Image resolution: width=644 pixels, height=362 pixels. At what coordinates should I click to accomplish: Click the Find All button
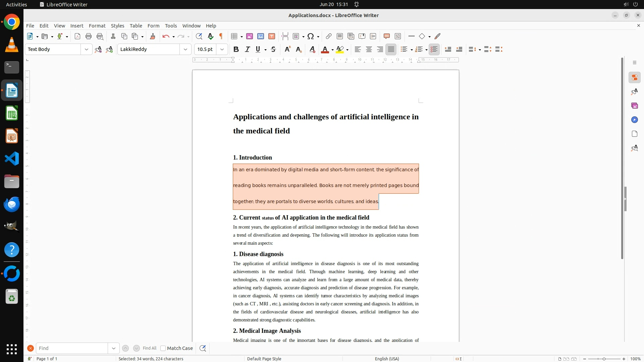coord(149,348)
